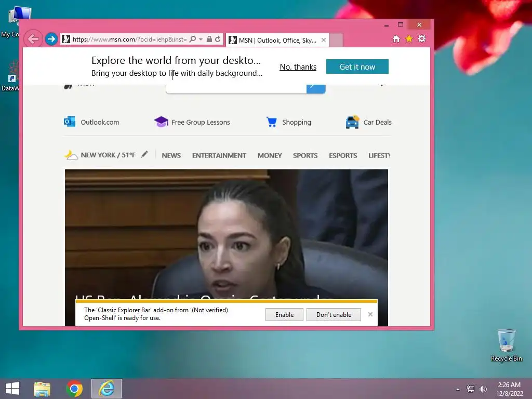Open the ENTERTAINMENT menu item
The height and width of the screenshot is (399, 532).
219,155
